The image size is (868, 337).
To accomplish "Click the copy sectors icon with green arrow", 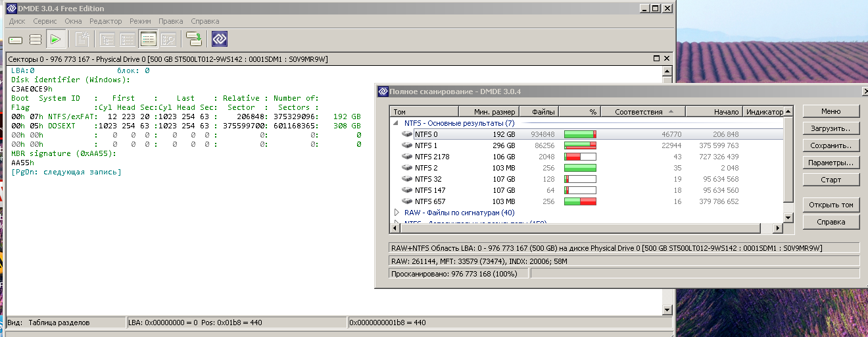I will pos(193,40).
